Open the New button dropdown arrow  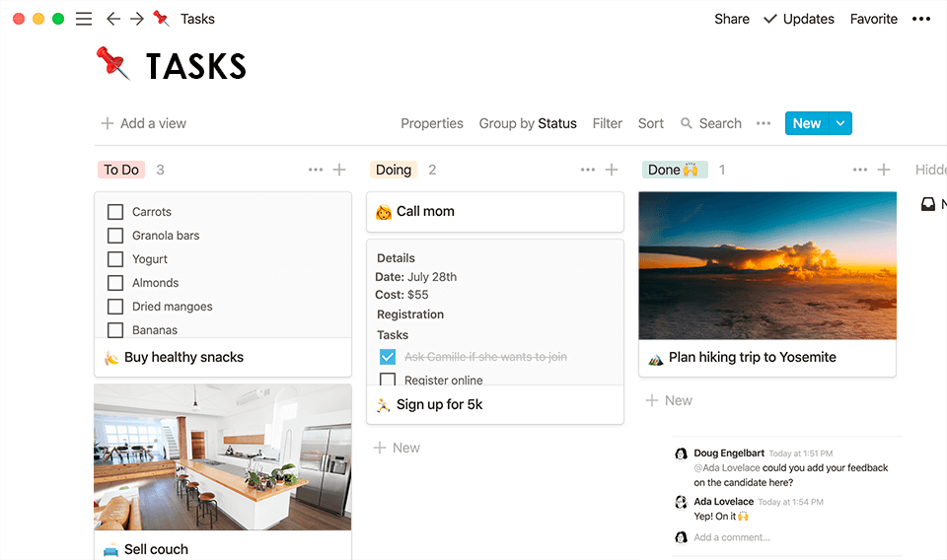[840, 123]
